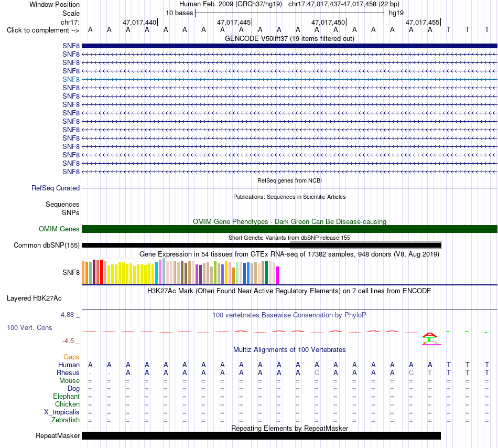Click the chr17:47,017,437-47,017,458 (22 bp) position text
Viewport: 498px width, 448px height.
pyautogui.click(x=344, y=4)
